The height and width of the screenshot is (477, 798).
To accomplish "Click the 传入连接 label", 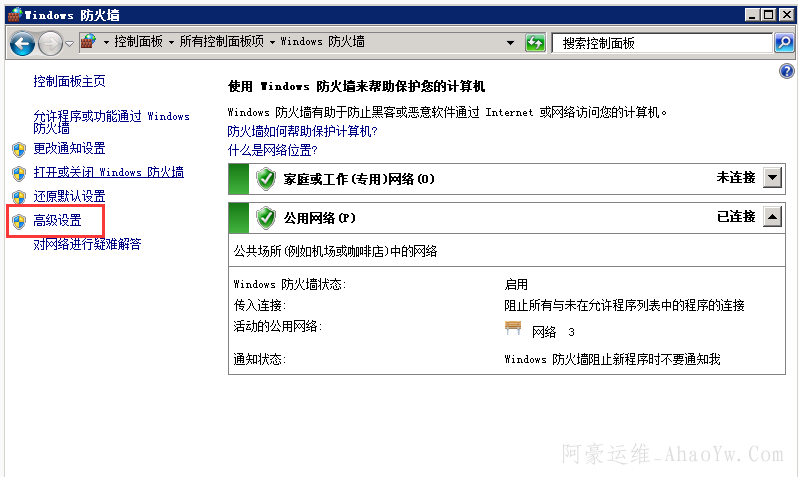I will pos(260,305).
